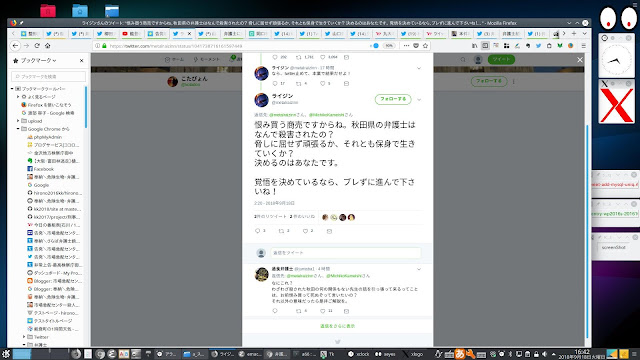
Task: Click ホーム in Twitter top nav
Action: pos(174,60)
